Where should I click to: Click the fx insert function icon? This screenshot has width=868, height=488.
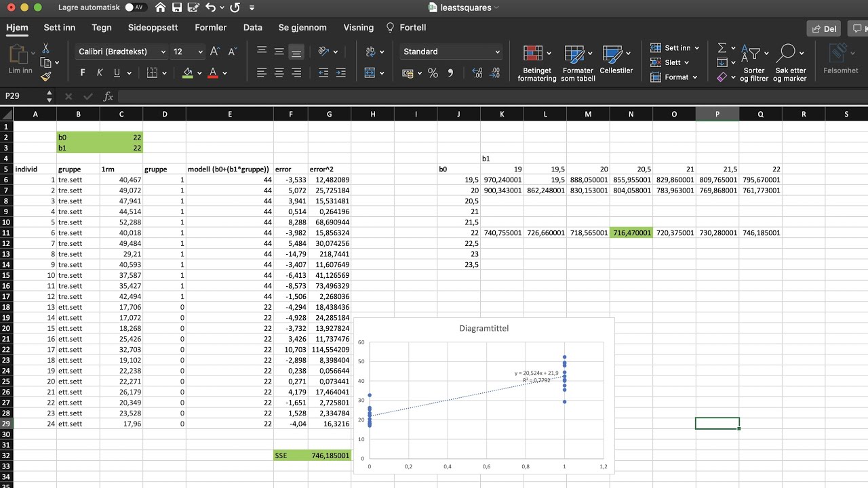pyautogui.click(x=108, y=97)
